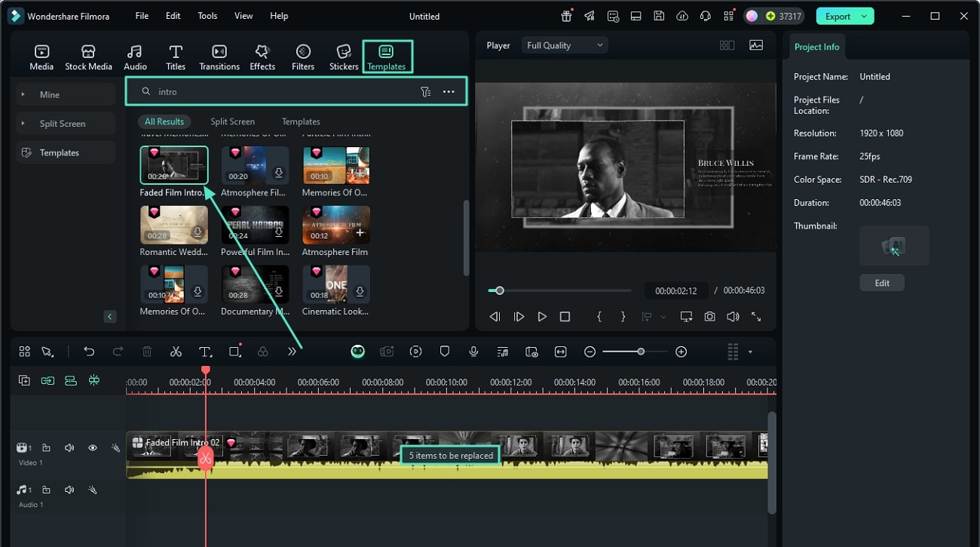This screenshot has height=547, width=980.
Task: Step back to the previous frame
Action: [x=495, y=317]
